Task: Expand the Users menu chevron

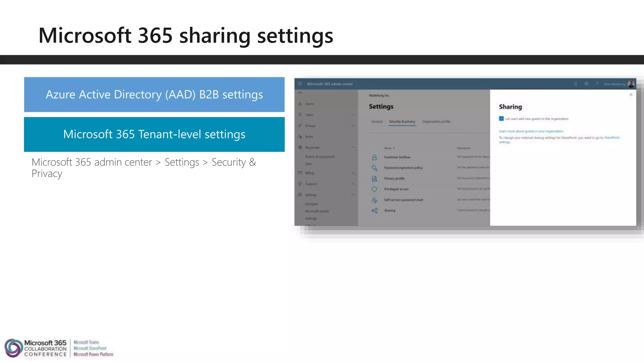Action: pyautogui.click(x=353, y=115)
